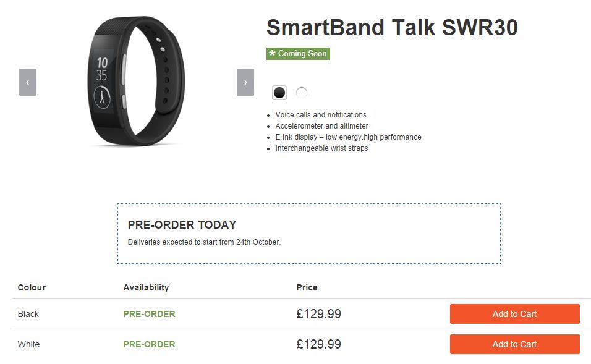The height and width of the screenshot is (364, 591).
Task: Click PRE-ORDER status in White row
Action: coord(149,344)
